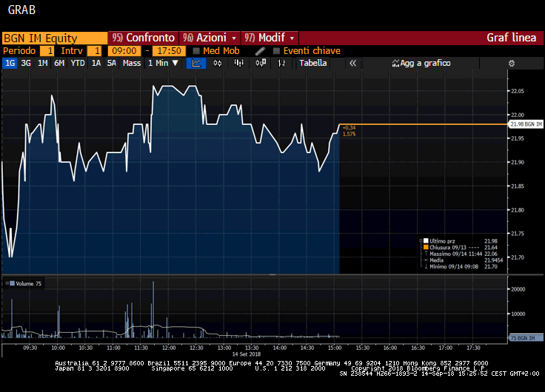Click the orange last-price marker 21.98
Viewport: 545px width, 392px height.
tap(526, 124)
